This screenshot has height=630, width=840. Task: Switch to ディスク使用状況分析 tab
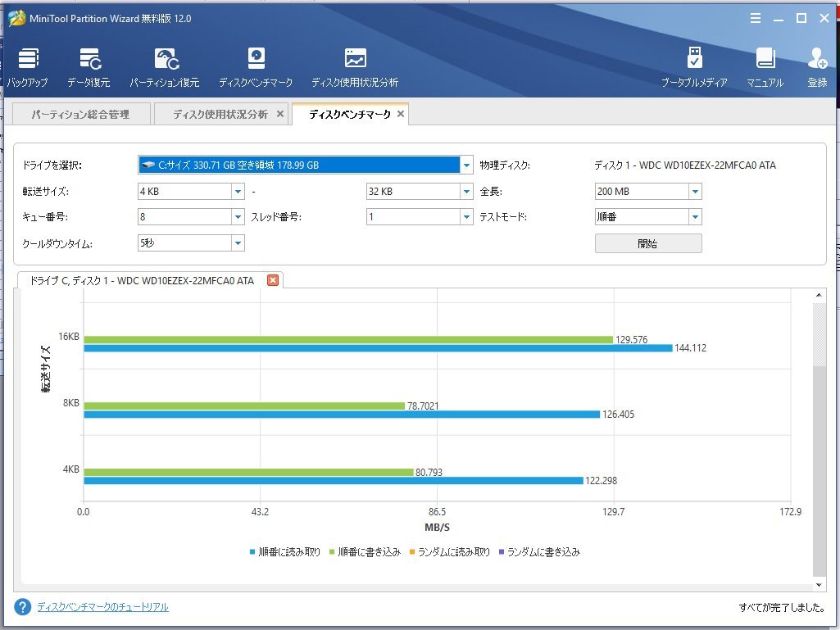tap(220, 114)
